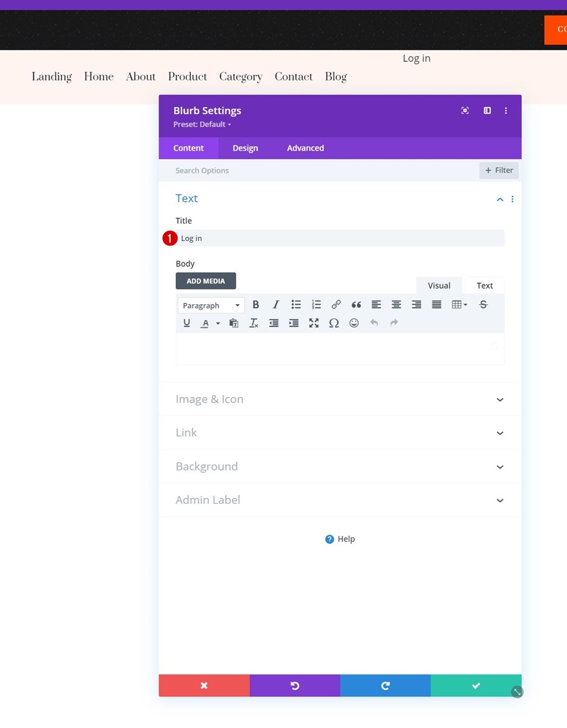Apply strikethrough formatting

(483, 305)
